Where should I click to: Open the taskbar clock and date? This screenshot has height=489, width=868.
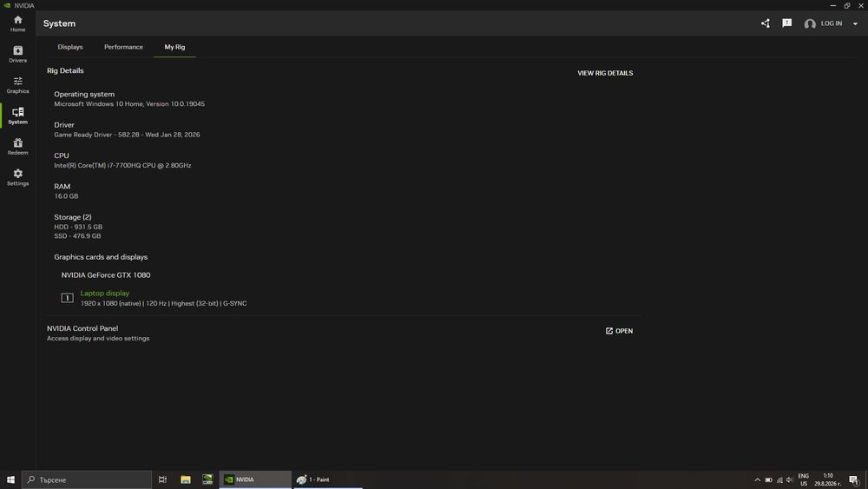[827, 479]
